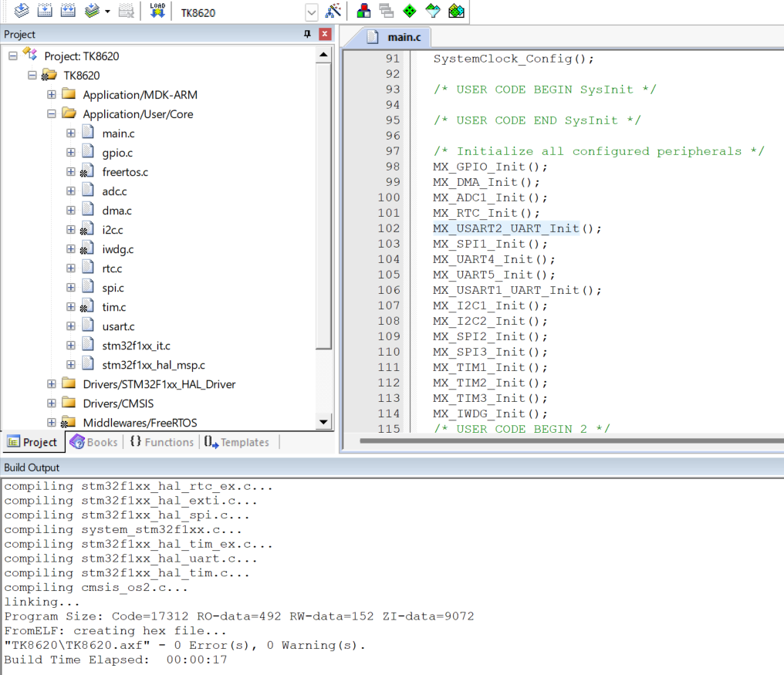
Task: Select stm32f1xx_hal_msp.c in the project tree
Action: coord(154,365)
